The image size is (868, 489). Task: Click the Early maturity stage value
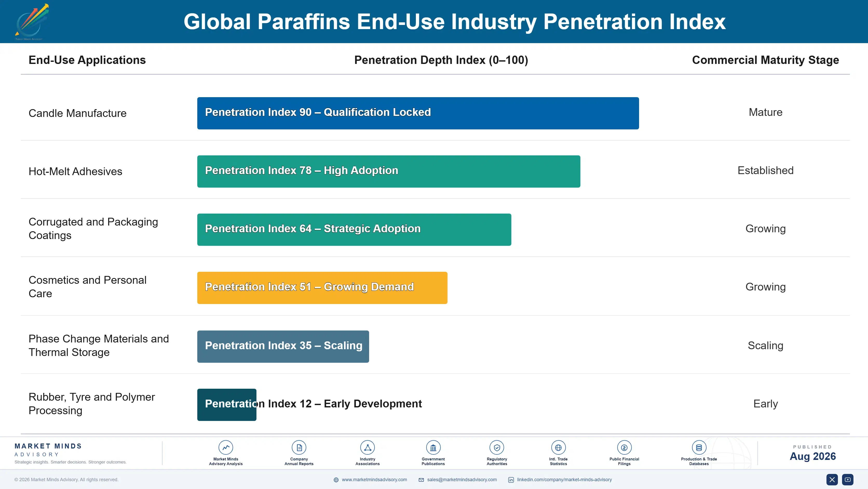(765, 404)
